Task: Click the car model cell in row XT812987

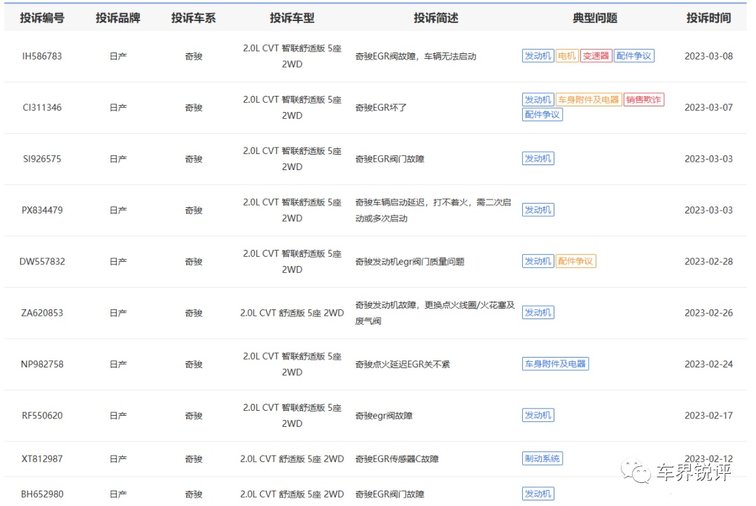Action: pyautogui.click(x=292, y=459)
